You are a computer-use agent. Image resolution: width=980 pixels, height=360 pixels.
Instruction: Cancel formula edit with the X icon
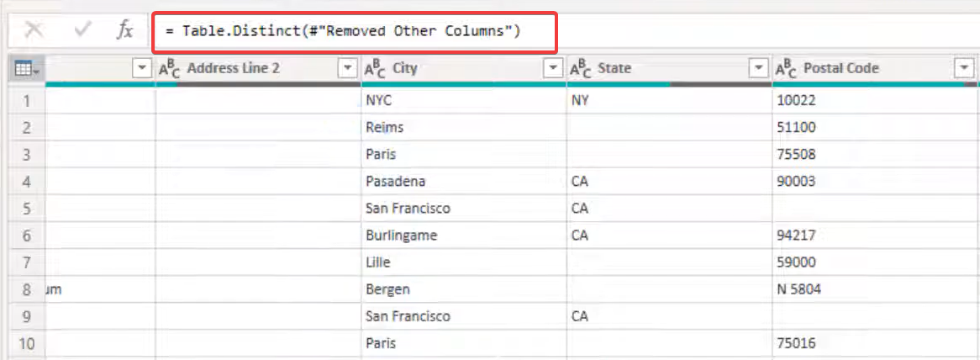[x=33, y=30]
